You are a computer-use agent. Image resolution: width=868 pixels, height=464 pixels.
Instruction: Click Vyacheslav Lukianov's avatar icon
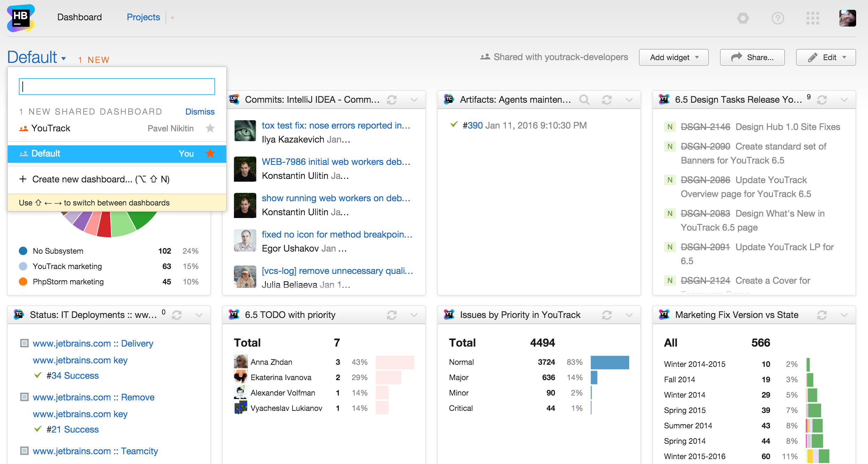pos(241,408)
